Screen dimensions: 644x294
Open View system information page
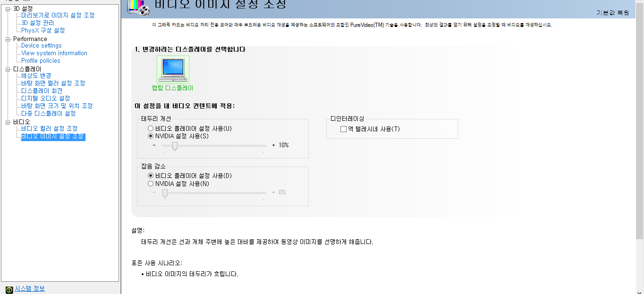[54, 53]
